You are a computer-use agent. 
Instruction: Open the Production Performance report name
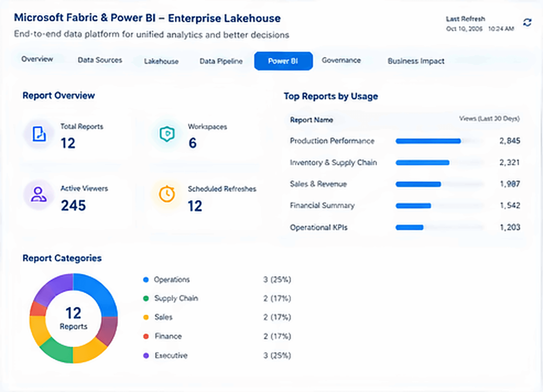332,141
